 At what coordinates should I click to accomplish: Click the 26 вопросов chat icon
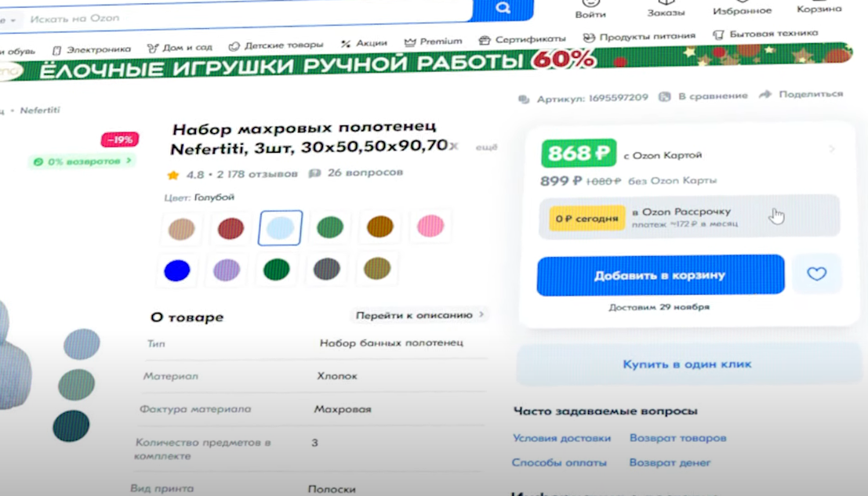[314, 174]
